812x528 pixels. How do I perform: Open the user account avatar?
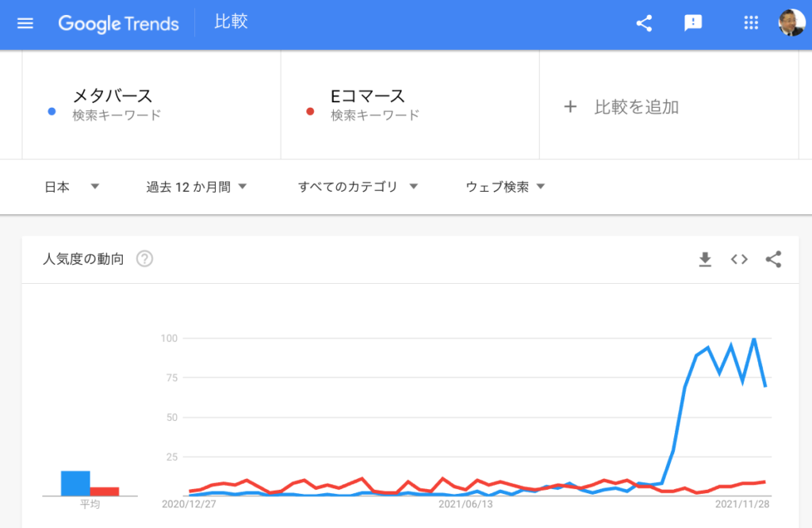791,23
